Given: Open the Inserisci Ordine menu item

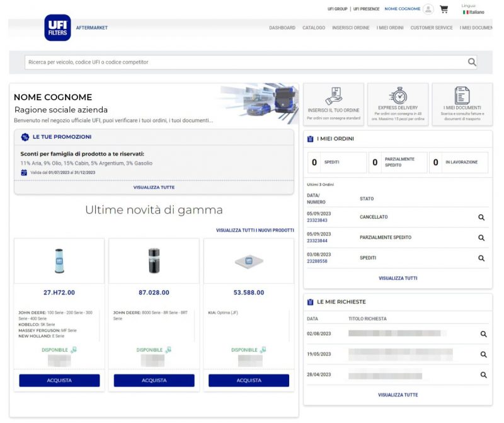Looking at the screenshot, I should click(351, 28).
